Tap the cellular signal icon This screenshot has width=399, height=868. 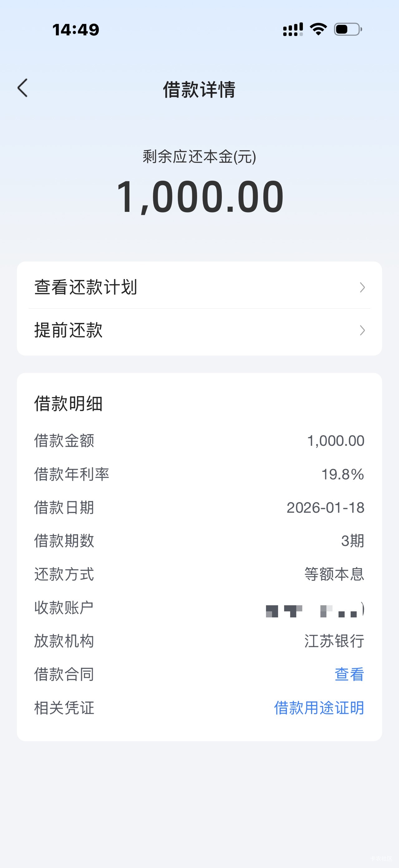point(293,29)
